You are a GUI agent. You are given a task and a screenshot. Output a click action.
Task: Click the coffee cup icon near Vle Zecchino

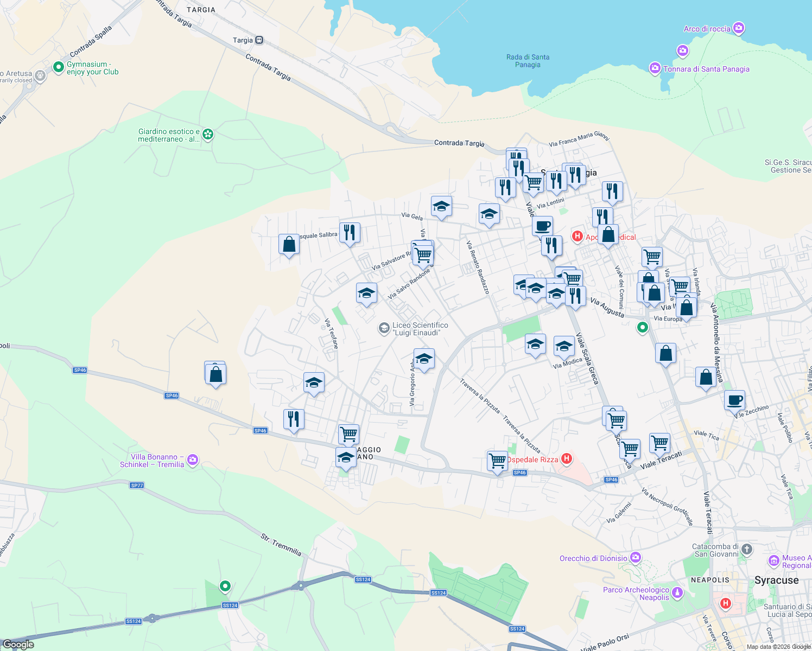tap(734, 400)
